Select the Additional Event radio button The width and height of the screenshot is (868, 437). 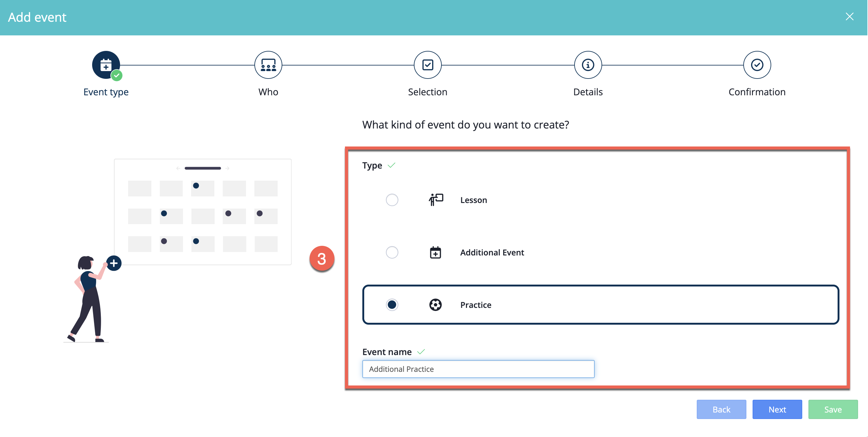[392, 252]
